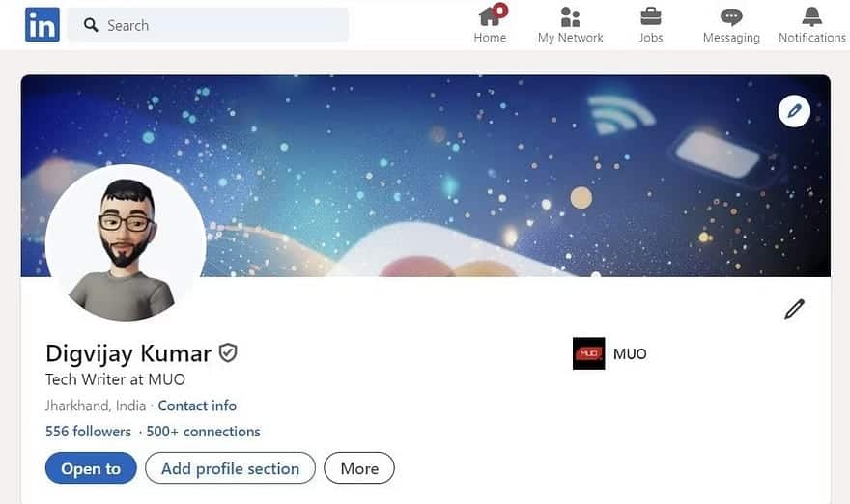Click the LinkedIn logo icon

pos(42,25)
